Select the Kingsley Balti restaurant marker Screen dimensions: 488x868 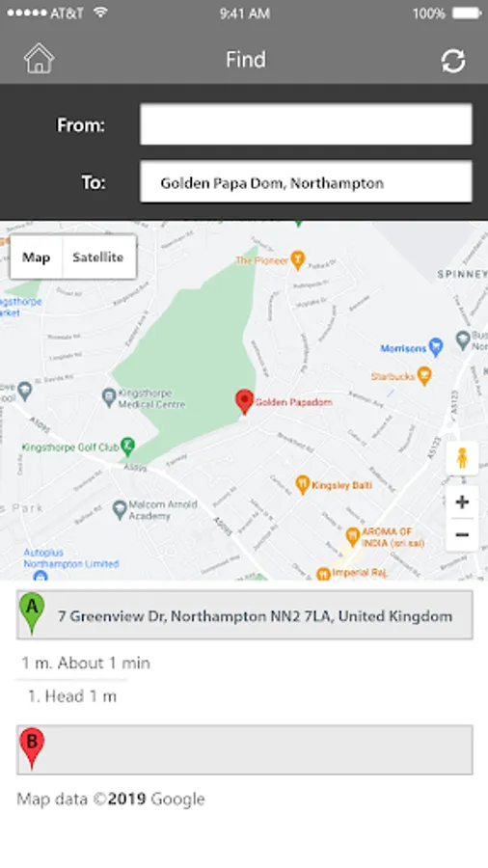(x=302, y=484)
